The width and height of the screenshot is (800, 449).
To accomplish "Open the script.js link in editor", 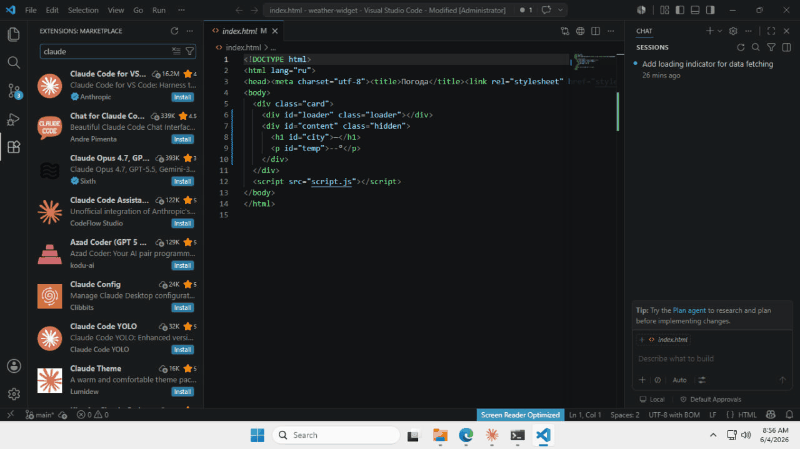I will (x=331, y=182).
